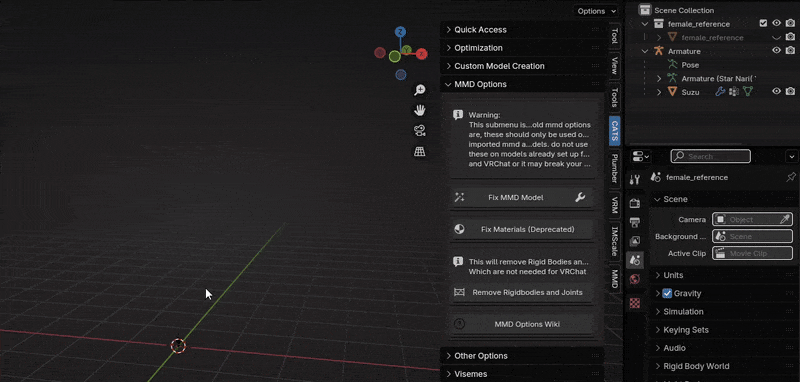Click the properties Search field
The height and width of the screenshot is (382, 800).
pos(711,156)
